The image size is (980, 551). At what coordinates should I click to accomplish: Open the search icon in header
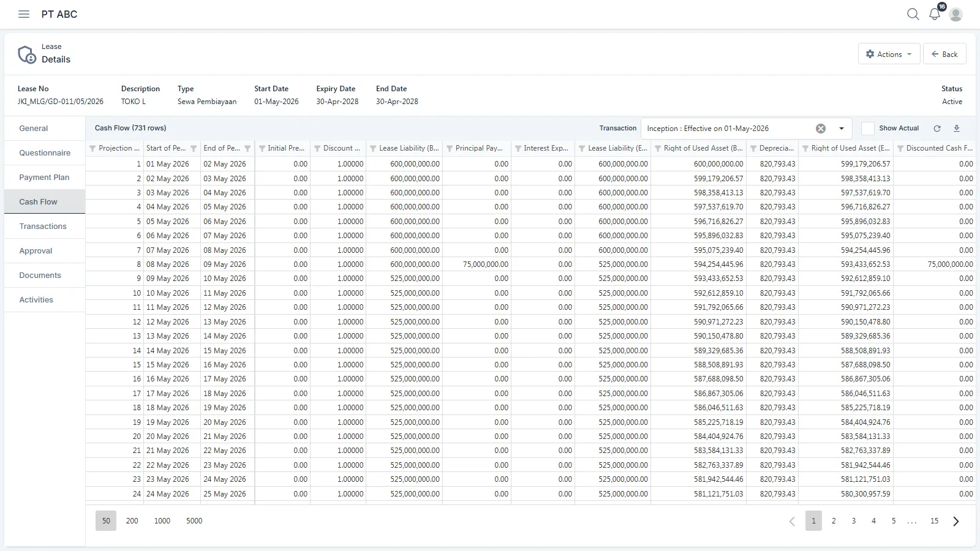pos(913,14)
